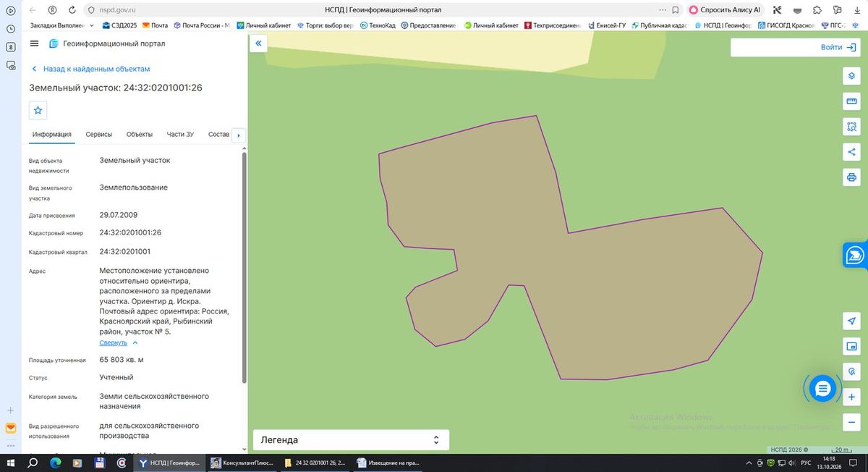Collapse the left information panel

click(x=258, y=43)
